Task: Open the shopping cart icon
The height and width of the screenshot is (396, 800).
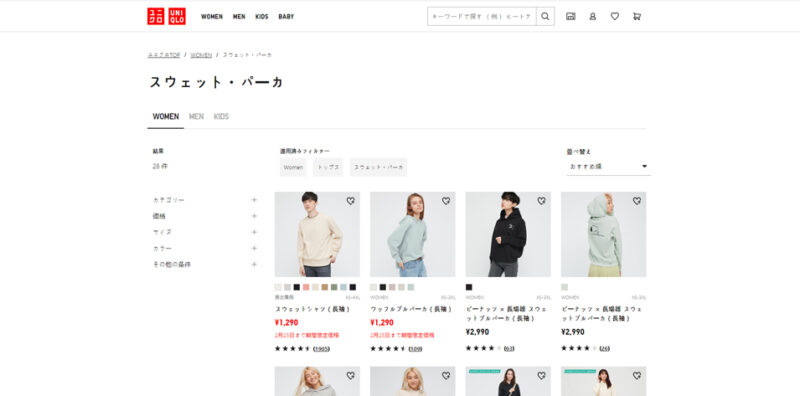Action: point(637,16)
